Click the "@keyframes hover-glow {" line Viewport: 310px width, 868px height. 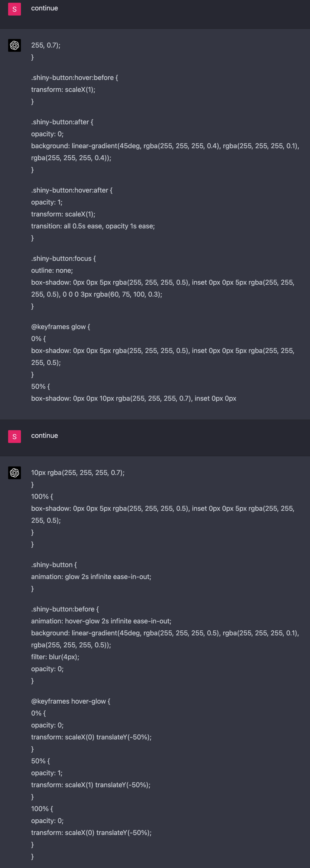(71, 701)
